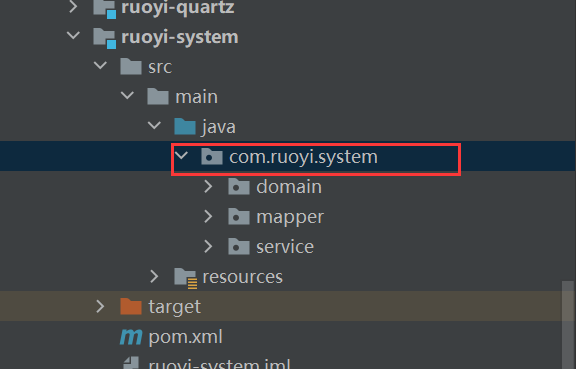Screen dimensions: 576x369
Task: Expand the target folder
Action: click(100, 306)
